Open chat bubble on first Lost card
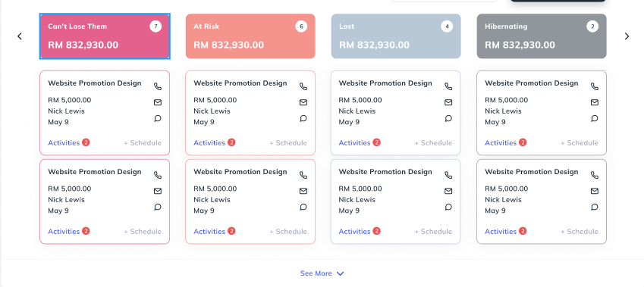The image size is (644, 287). [448, 118]
